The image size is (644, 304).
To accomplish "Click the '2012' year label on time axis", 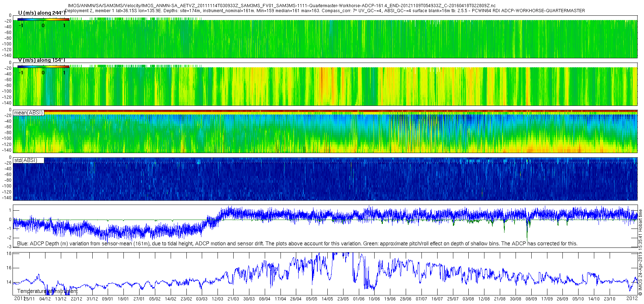I will tap(632, 298).
